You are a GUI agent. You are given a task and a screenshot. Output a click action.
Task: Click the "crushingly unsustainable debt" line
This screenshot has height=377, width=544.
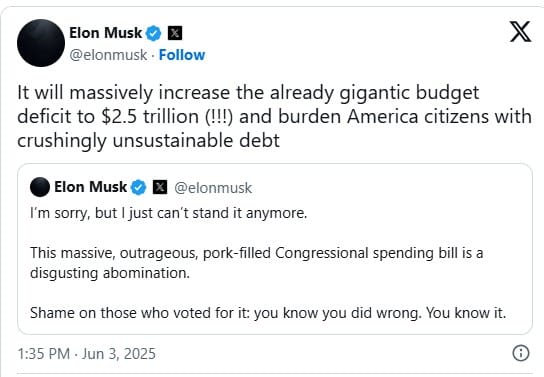pyautogui.click(x=148, y=141)
